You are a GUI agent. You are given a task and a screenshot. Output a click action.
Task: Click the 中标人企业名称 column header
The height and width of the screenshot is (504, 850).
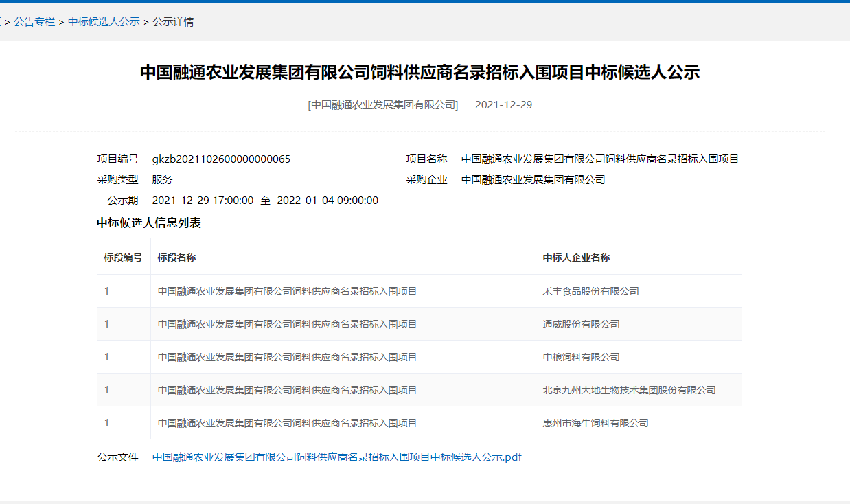pyautogui.click(x=576, y=257)
